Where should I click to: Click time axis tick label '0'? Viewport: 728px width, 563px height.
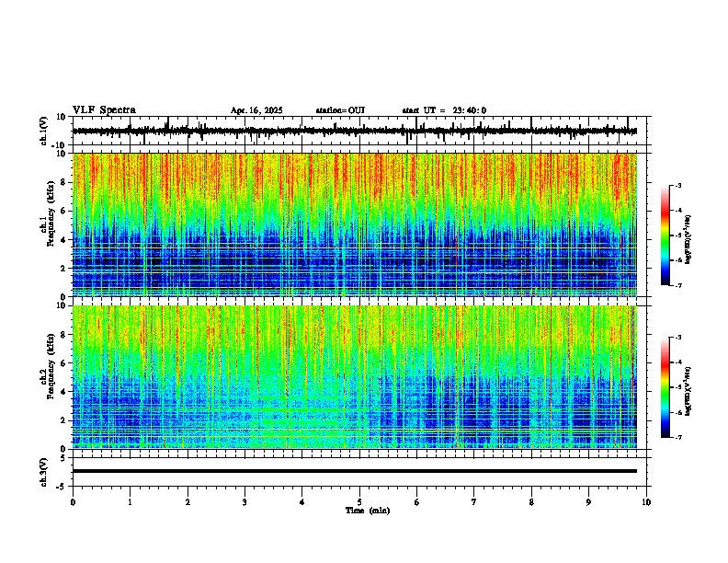[73, 502]
